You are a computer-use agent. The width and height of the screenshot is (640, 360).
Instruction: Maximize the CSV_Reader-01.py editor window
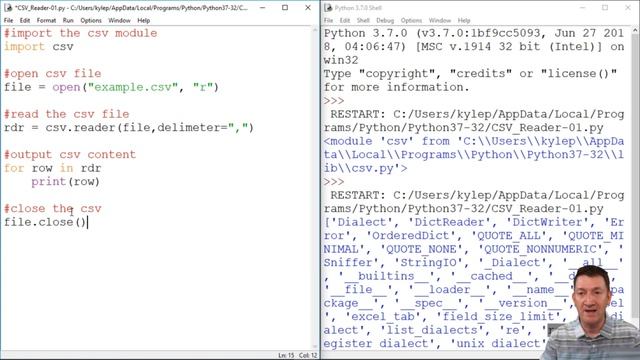(x=285, y=8)
